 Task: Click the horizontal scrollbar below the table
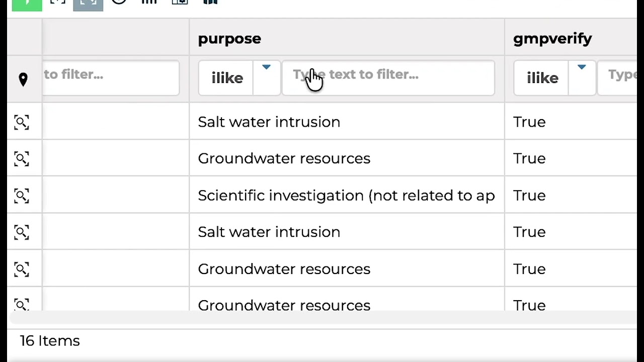coord(322,317)
